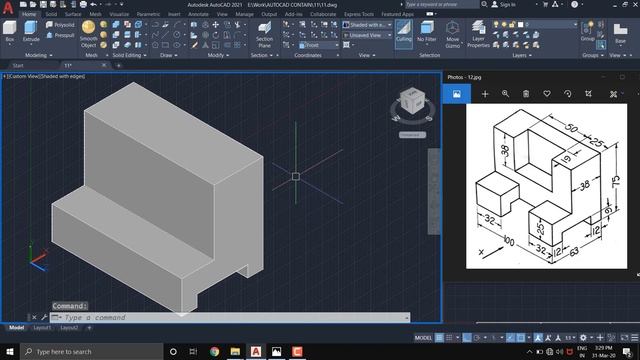Select the Move tool in Modify panel
The width and height of the screenshot is (640, 360).
pyautogui.click(x=216, y=25)
